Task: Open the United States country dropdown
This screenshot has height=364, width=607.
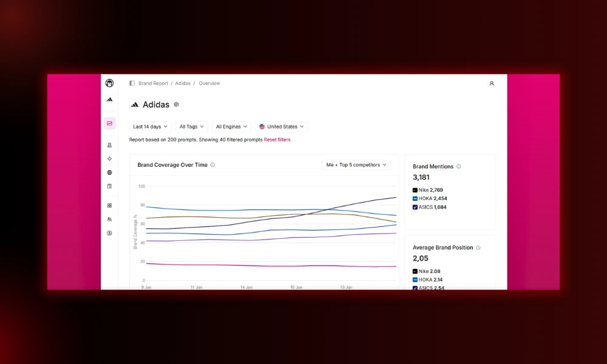Action: click(x=282, y=127)
